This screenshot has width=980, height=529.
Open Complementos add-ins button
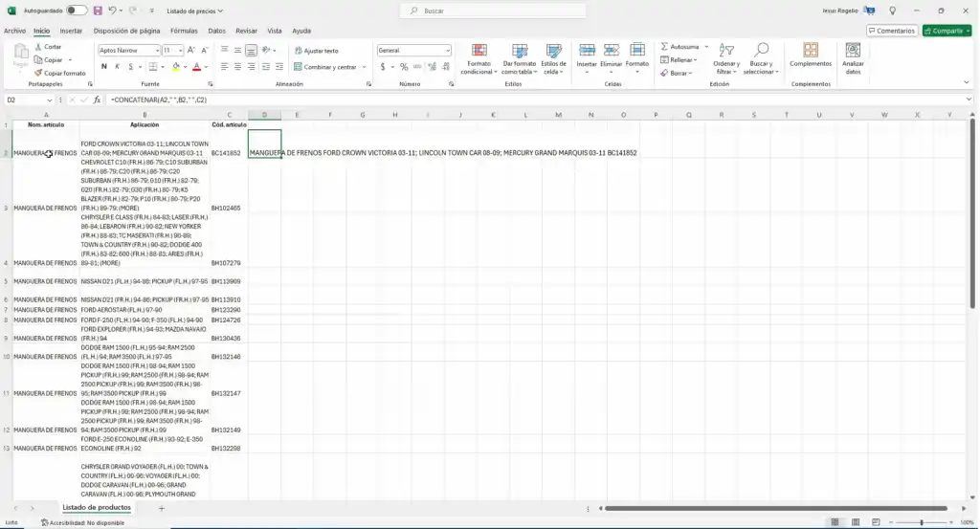click(811, 55)
